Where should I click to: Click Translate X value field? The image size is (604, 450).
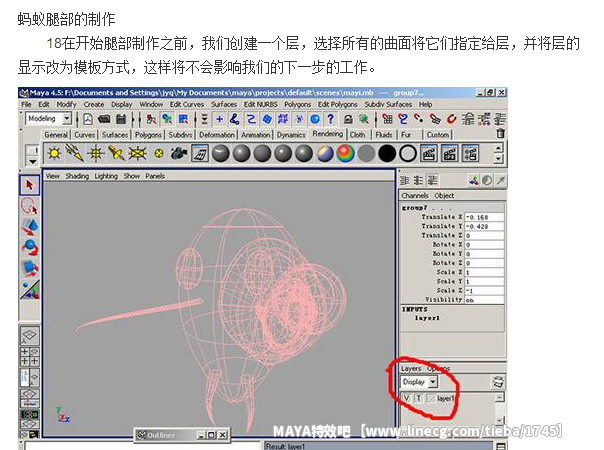(484, 217)
